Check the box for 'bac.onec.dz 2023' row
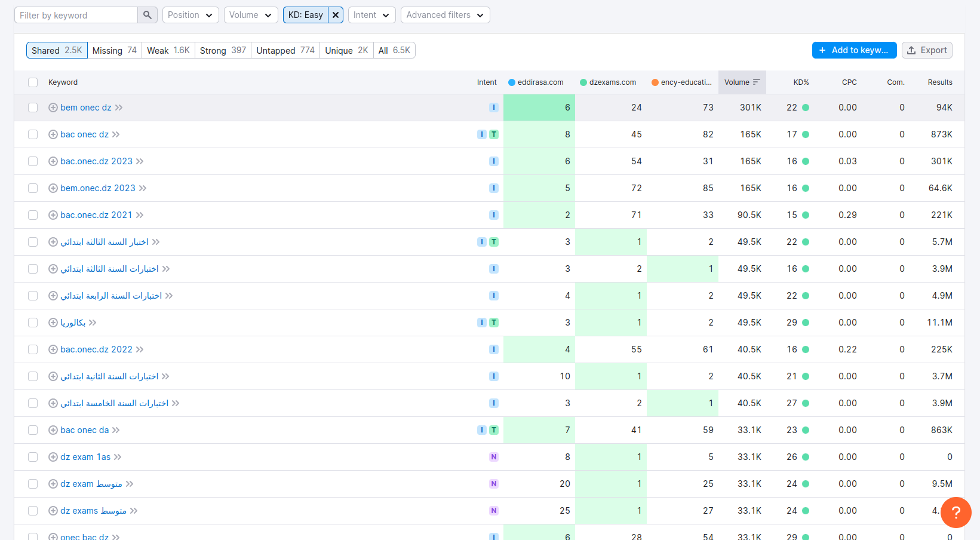 (33, 161)
